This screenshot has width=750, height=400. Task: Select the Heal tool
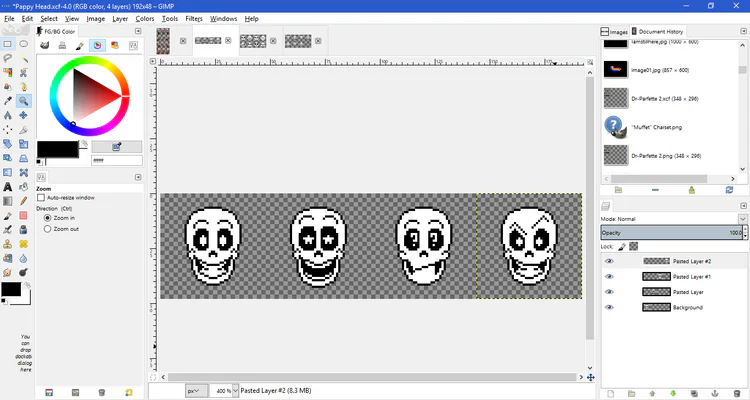point(23,244)
